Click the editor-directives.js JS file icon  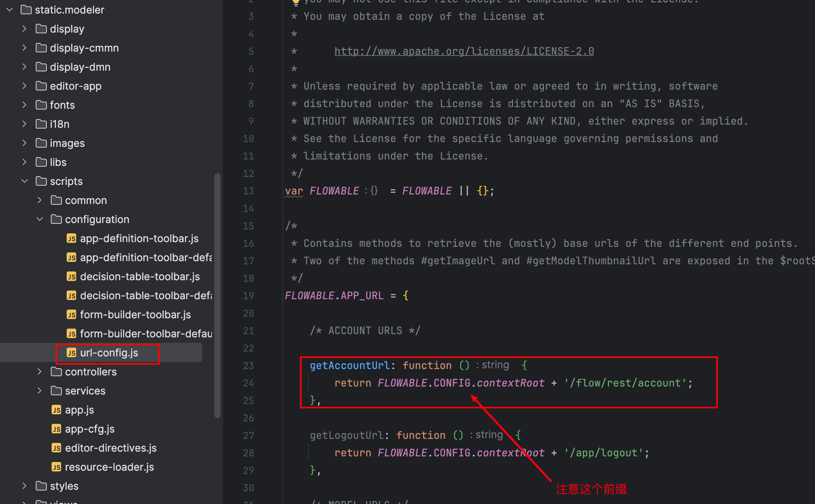pyautogui.click(x=56, y=448)
